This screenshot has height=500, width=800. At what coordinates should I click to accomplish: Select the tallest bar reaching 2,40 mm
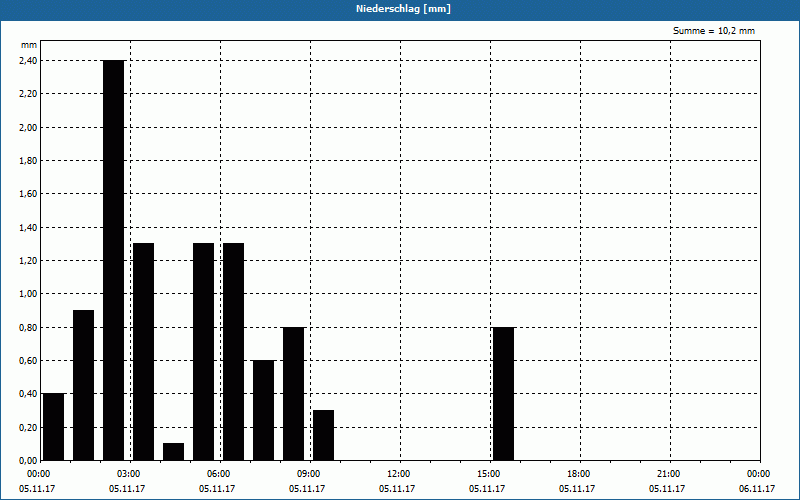tap(114, 260)
